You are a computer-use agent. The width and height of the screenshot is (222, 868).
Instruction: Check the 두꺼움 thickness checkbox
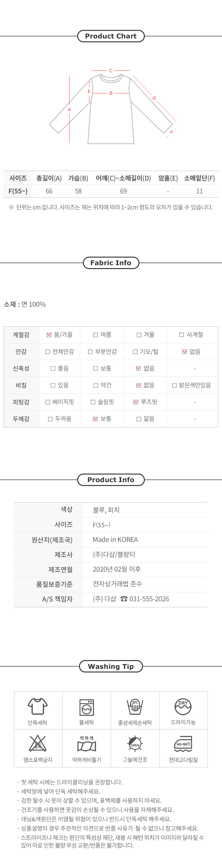coord(50,419)
